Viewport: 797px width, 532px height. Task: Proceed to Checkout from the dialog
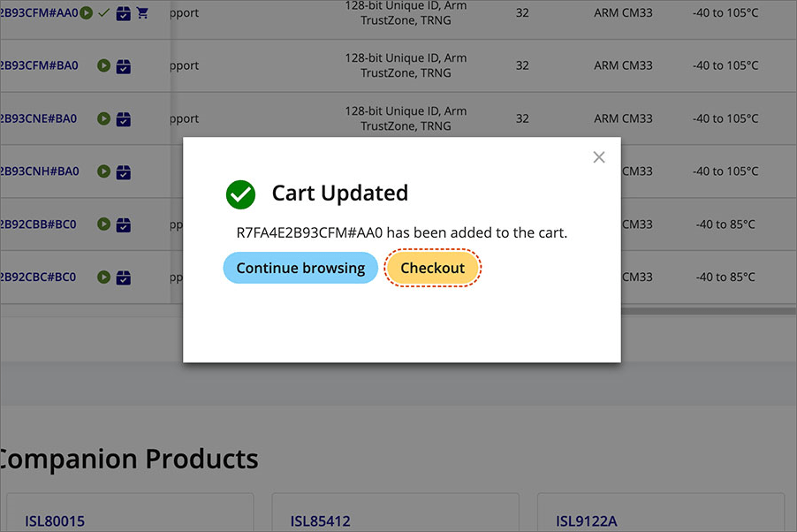(x=432, y=268)
